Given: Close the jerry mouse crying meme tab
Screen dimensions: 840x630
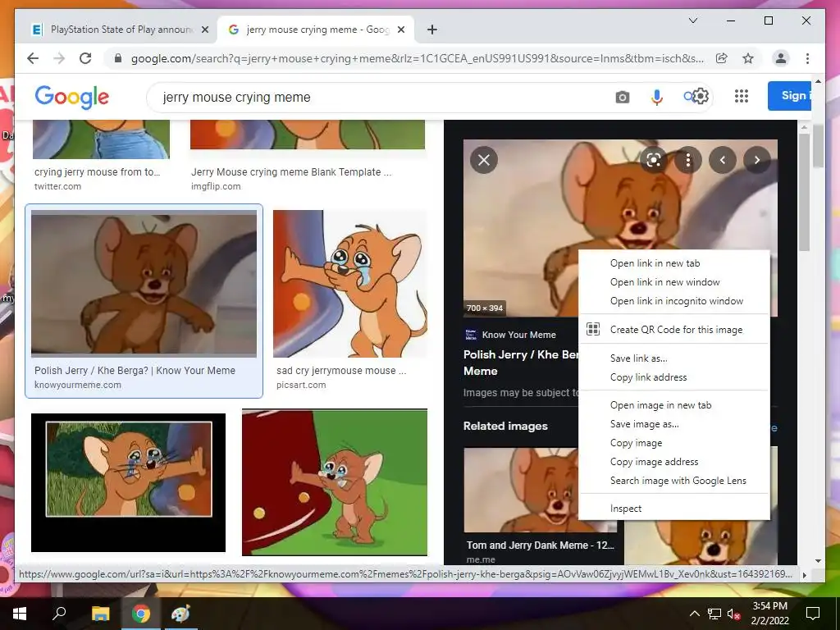Looking at the screenshot, I should [x=401, y=30].
